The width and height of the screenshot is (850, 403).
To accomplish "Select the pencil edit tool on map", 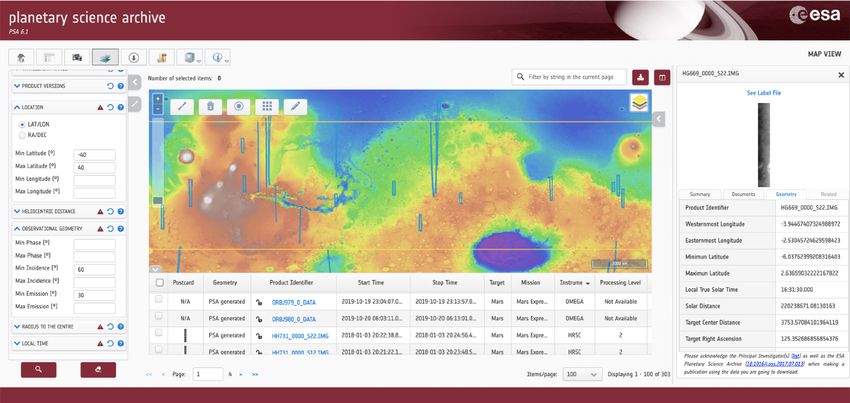I will (x=295, y=106).
